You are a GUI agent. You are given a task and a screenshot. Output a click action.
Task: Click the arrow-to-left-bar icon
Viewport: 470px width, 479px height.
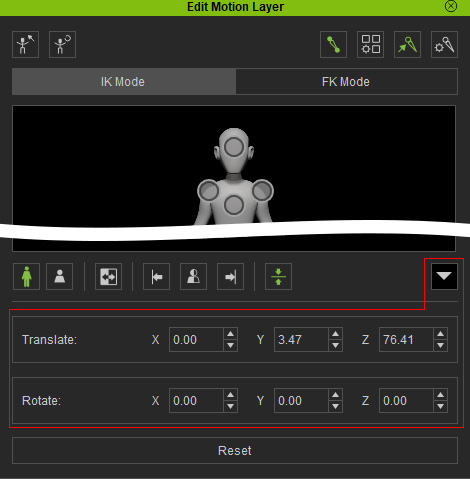point(156,276)
